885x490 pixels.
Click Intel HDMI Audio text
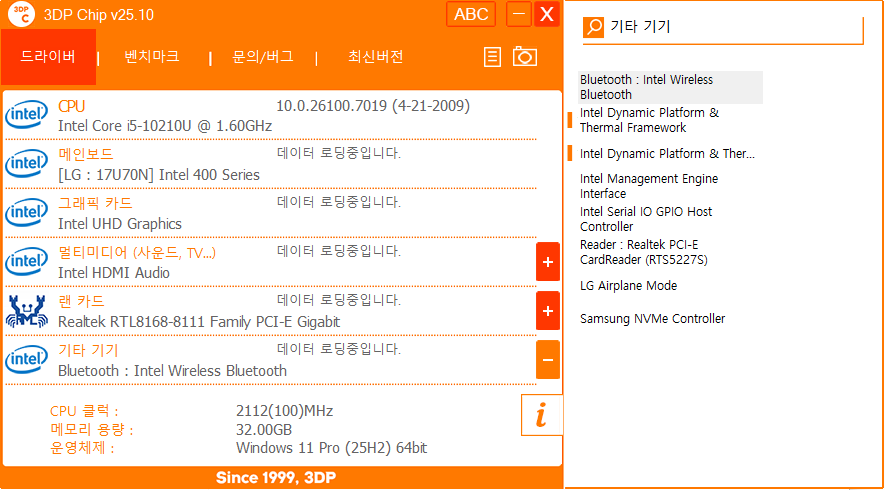point(114,273)
